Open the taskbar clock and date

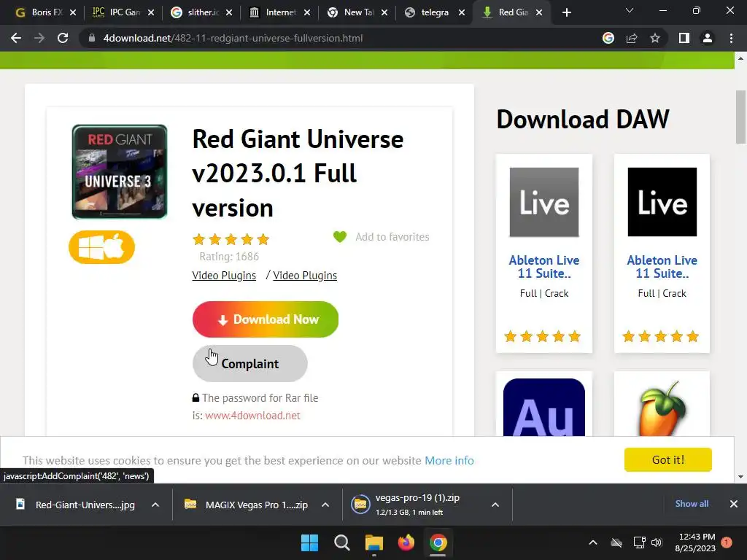(x=695, y=542)
